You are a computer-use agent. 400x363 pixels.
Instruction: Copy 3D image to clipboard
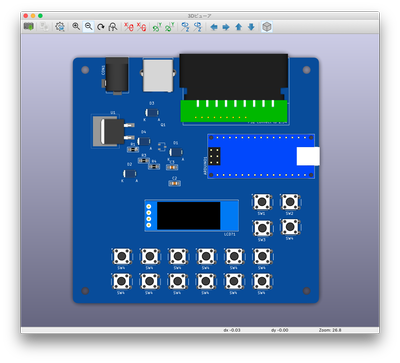pyautogui.click(x=44, y=27)
